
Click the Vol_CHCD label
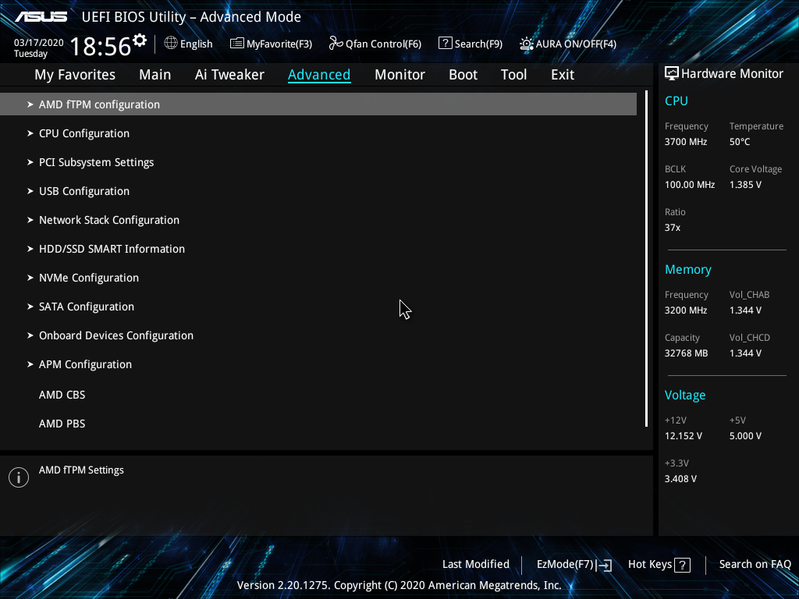click(x=750, y=338)
